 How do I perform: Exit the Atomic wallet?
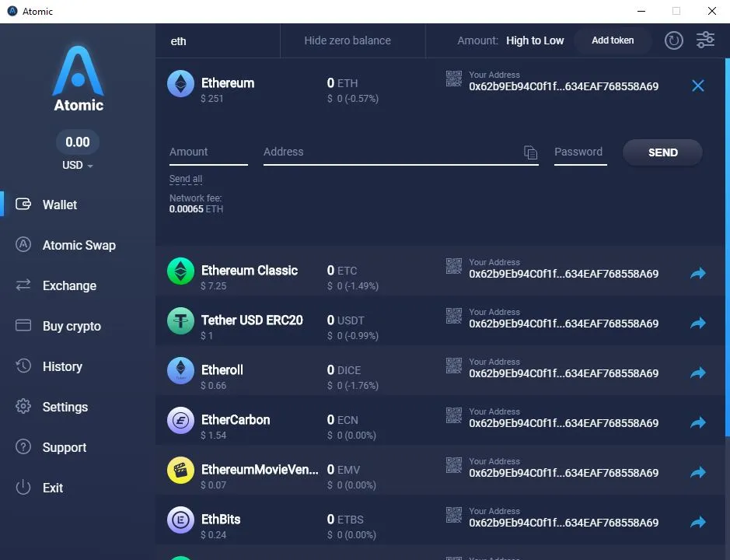point(53,488)
